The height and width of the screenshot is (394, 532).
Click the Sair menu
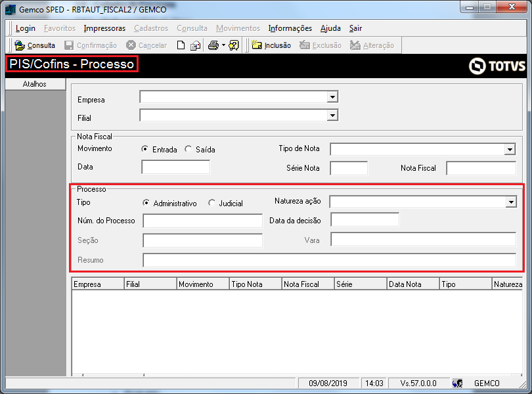355,28
